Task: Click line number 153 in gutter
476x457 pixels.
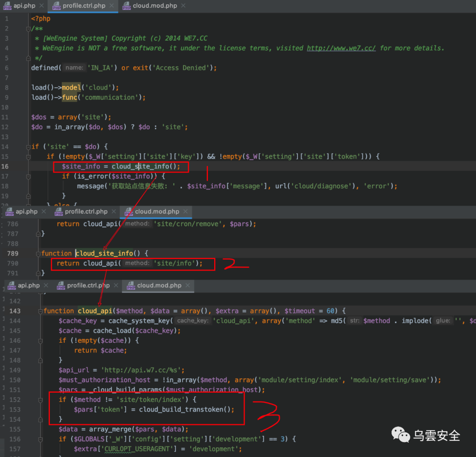Action: pyautogui.click(x=15, y=410)
